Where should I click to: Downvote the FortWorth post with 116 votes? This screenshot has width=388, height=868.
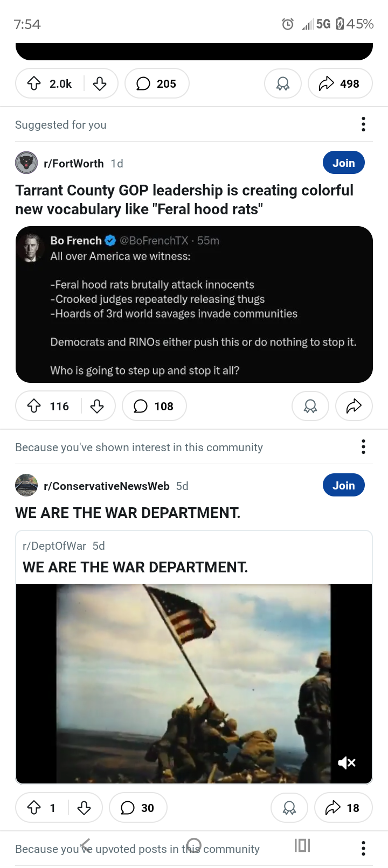(x=97, y=406)
